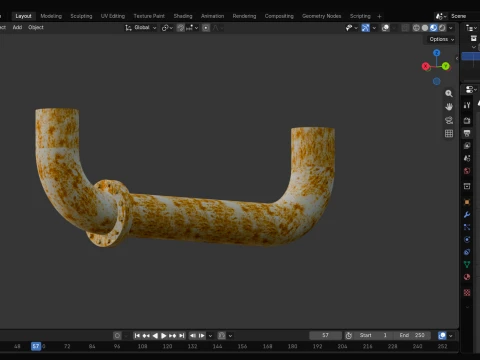Click the green Y axis gizmo ball
Image resolution: width=480 pixels, height=360 pixels.
(x=446, y=66)
